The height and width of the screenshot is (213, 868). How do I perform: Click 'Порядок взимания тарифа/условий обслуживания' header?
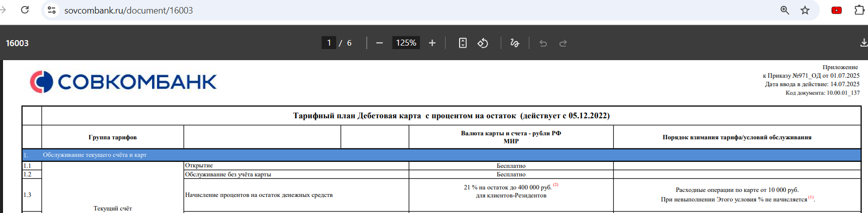pos(737,137)
